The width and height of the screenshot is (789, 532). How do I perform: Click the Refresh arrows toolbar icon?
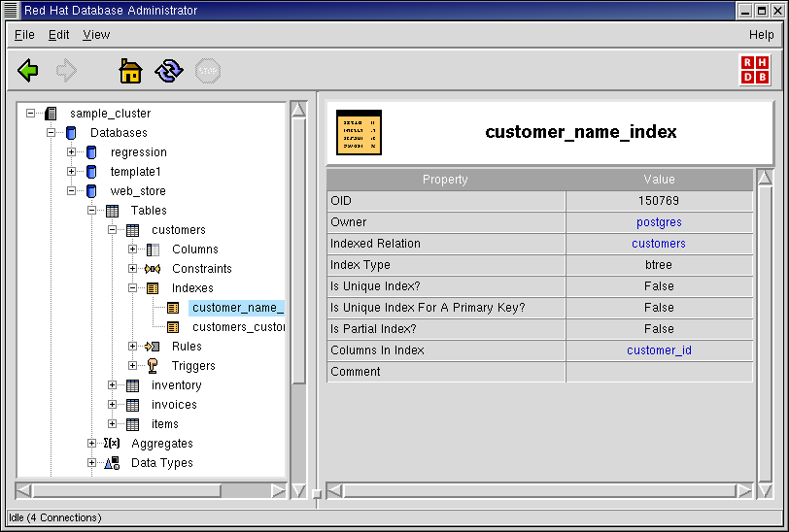pyautogui.click(x=169, y=70)
